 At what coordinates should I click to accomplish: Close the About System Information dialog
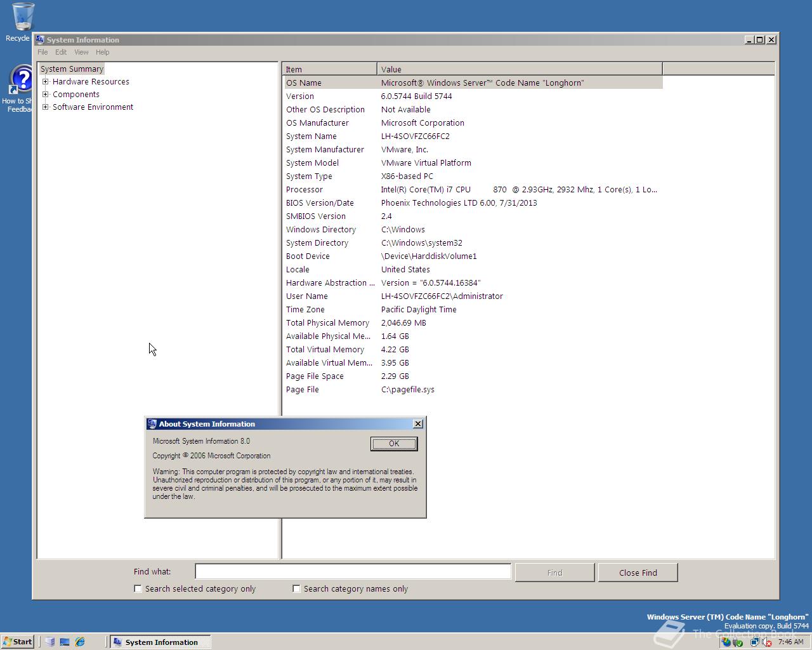pyautogui.click(x=417, y=424)
